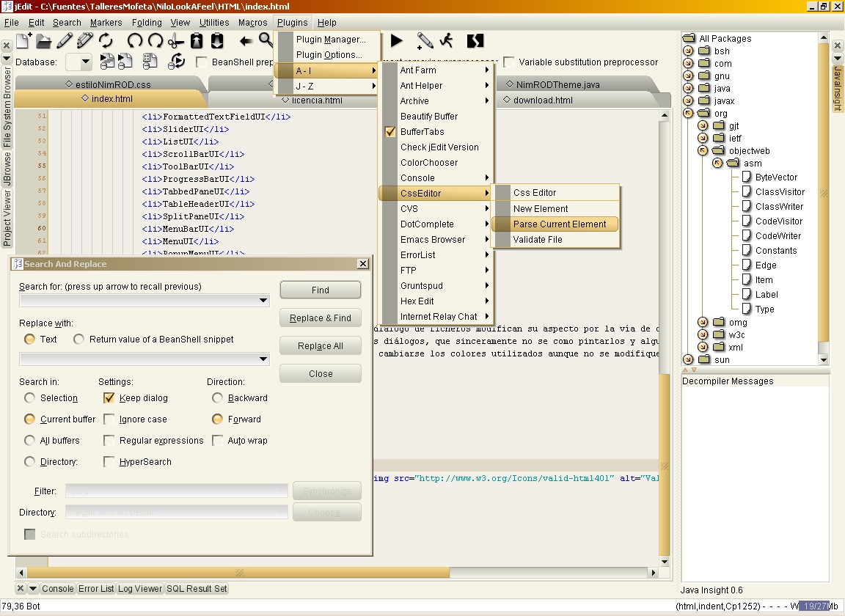Open the Search for history dropdown

click(263, 301)
